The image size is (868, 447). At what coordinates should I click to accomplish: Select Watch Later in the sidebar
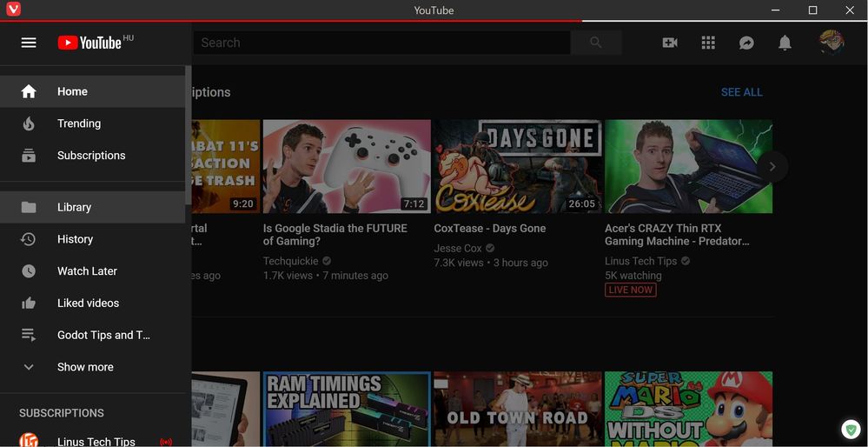point(92,270)
